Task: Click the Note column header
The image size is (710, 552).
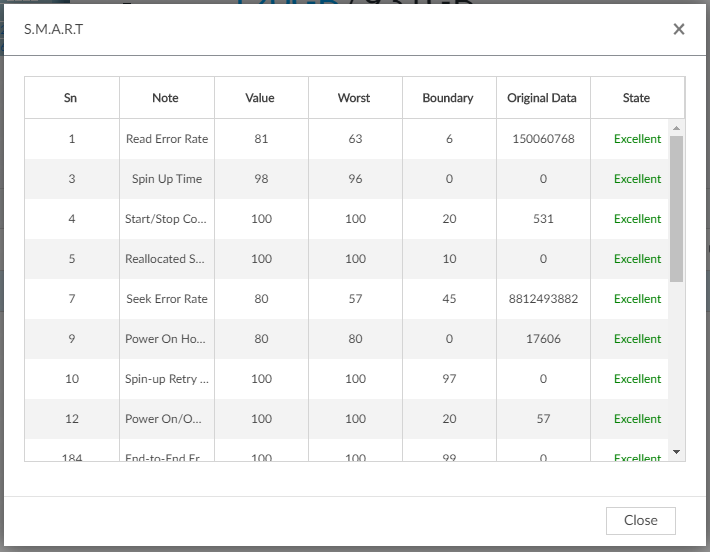Action: tap(166, 98)
